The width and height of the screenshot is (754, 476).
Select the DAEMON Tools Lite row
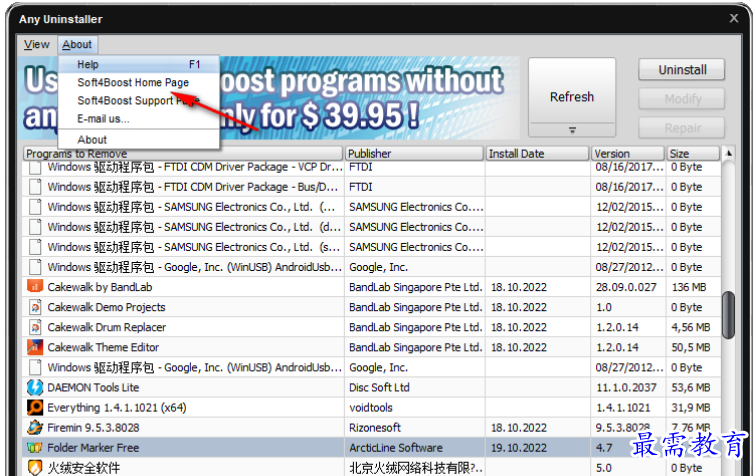tap(372, 388)
